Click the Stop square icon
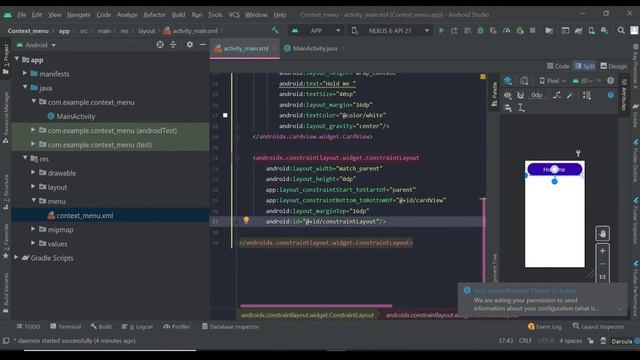The width and height of the screenshot is (640, 360). tap(532, 31)
